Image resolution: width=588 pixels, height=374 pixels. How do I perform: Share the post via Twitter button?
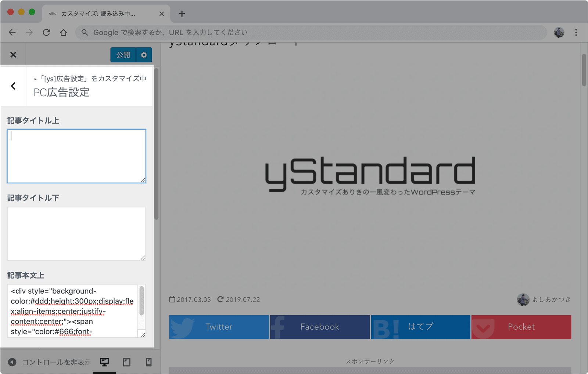[219, 327]
